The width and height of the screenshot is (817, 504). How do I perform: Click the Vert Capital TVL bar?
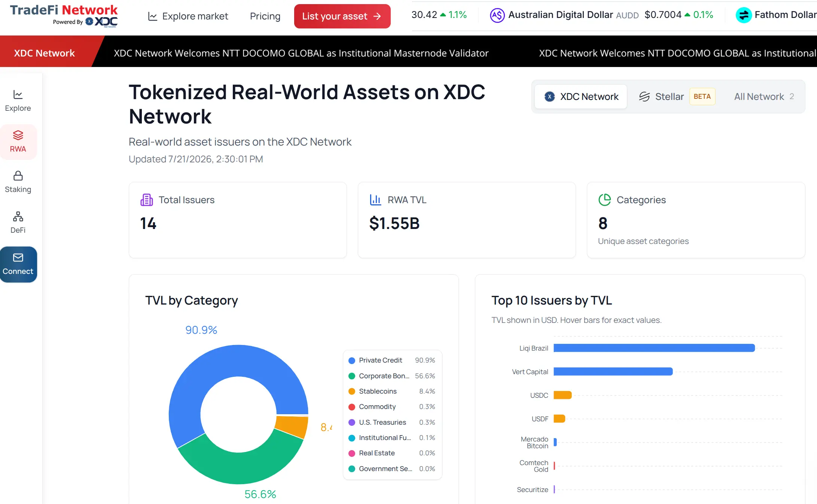click(613, 372)
